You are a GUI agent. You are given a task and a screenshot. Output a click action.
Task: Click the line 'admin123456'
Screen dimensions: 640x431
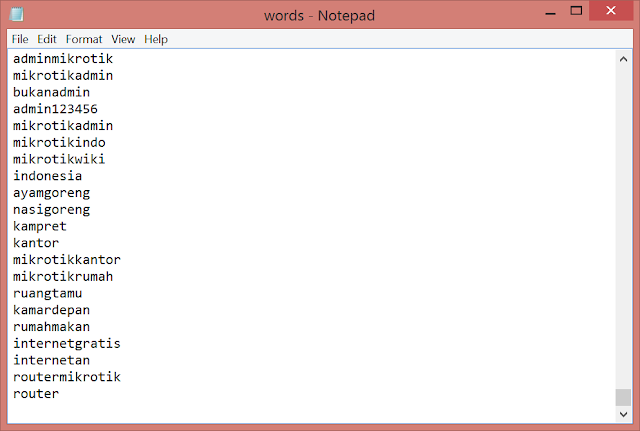[56, 109]
